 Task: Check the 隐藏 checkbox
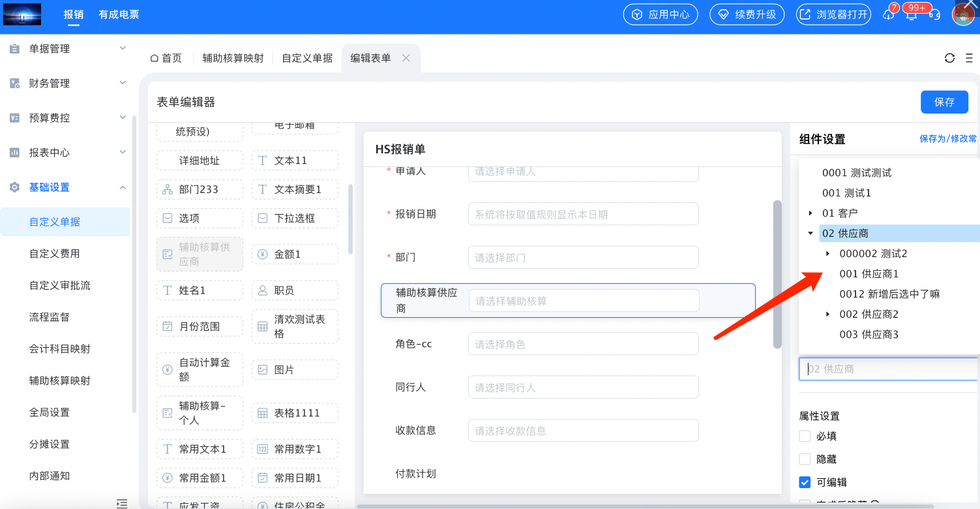coord(805,459)
